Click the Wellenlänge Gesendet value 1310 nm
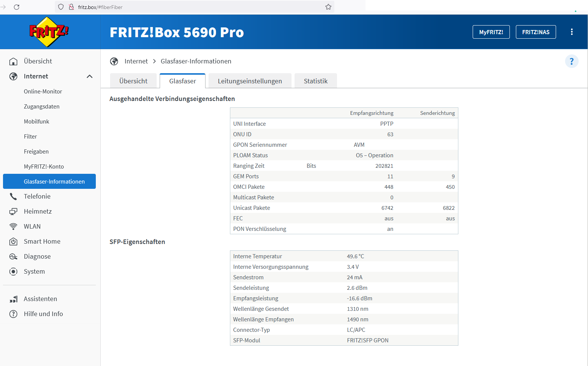Image resolution: width=588 pixels, height=366 pixels. tap(358, 309)
